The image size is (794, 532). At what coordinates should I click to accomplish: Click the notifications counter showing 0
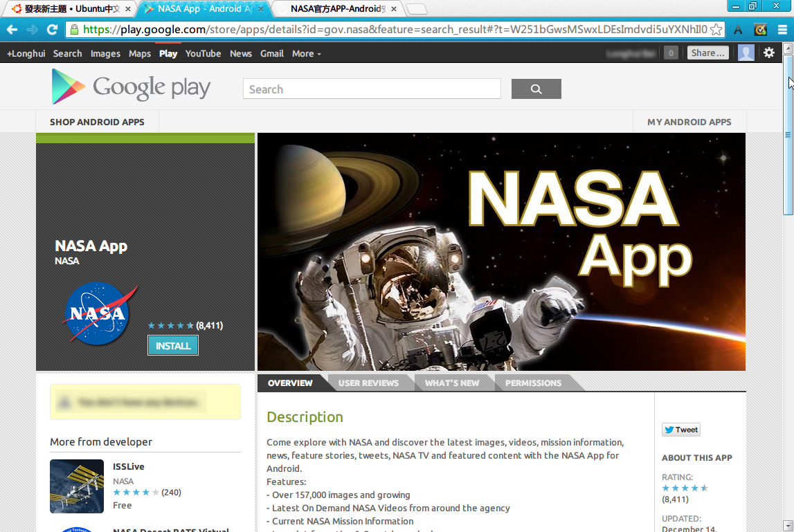pos(671,53)
